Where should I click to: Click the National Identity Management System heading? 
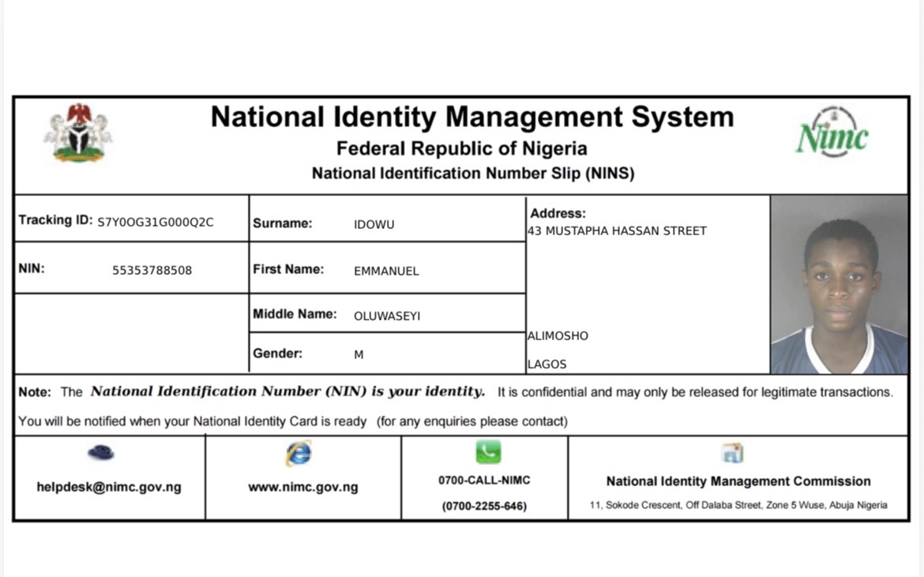tap(472, 117)
